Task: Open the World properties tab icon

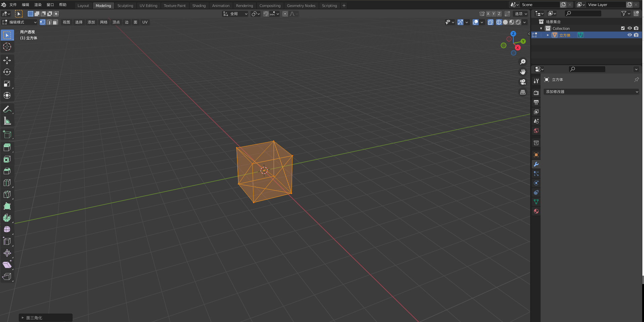Action: (536, 131)
